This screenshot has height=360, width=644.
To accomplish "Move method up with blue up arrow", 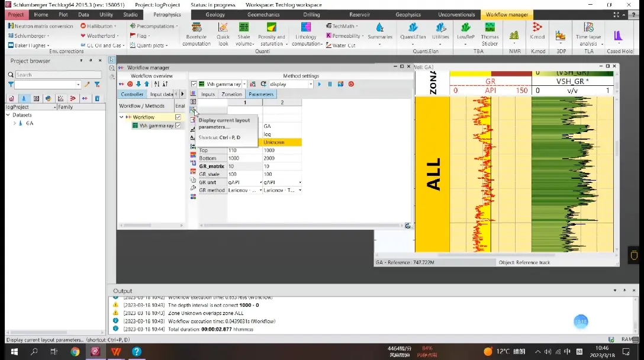I will (x=147, y=84).
